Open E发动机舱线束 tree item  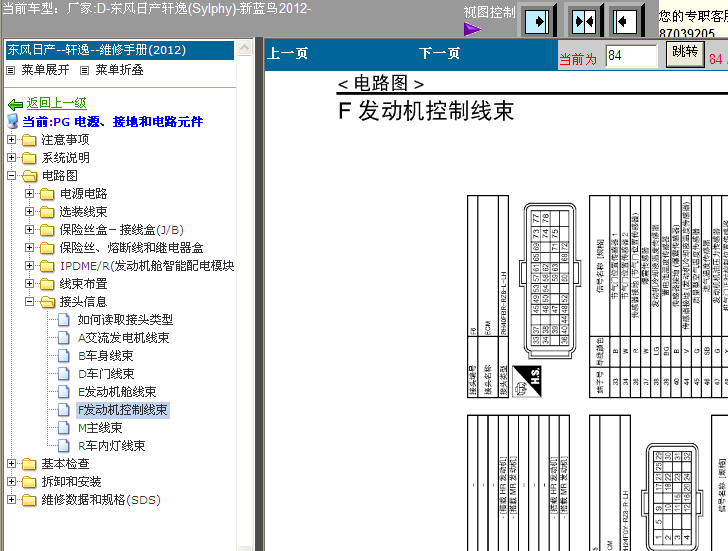click(117, 392)
